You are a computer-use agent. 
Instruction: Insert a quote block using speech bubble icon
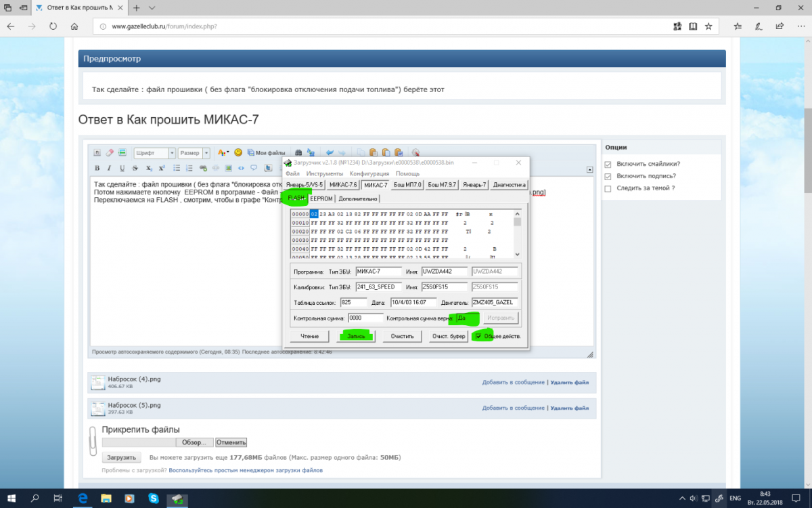[253, 168]
